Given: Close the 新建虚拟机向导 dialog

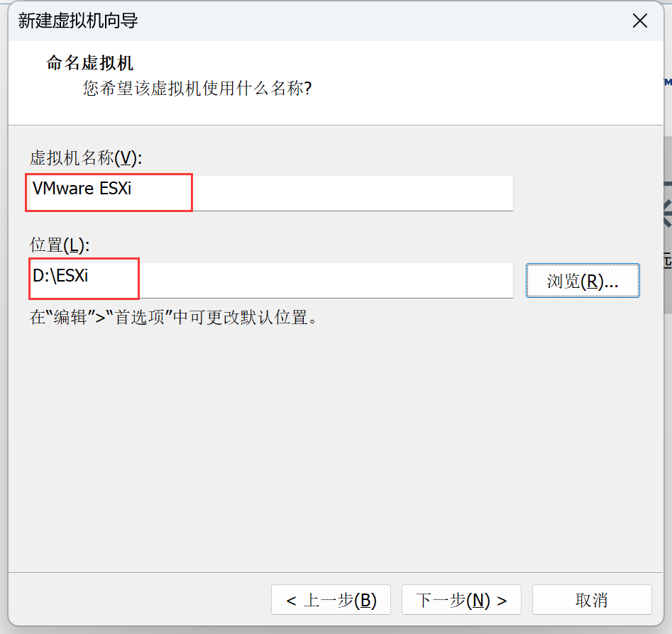Looking at the screenshot, I should (x=640, y=21).
